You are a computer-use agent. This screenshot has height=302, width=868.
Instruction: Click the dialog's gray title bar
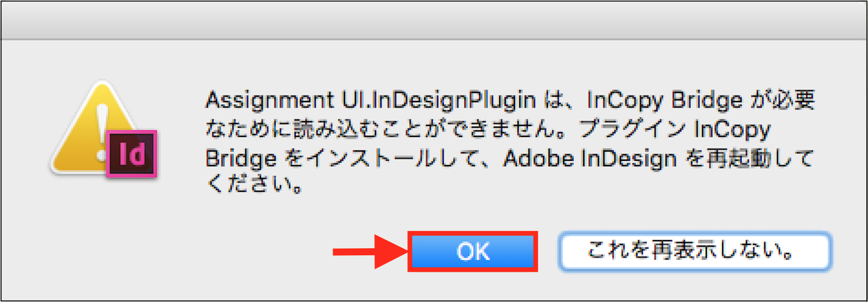(434, 21)
